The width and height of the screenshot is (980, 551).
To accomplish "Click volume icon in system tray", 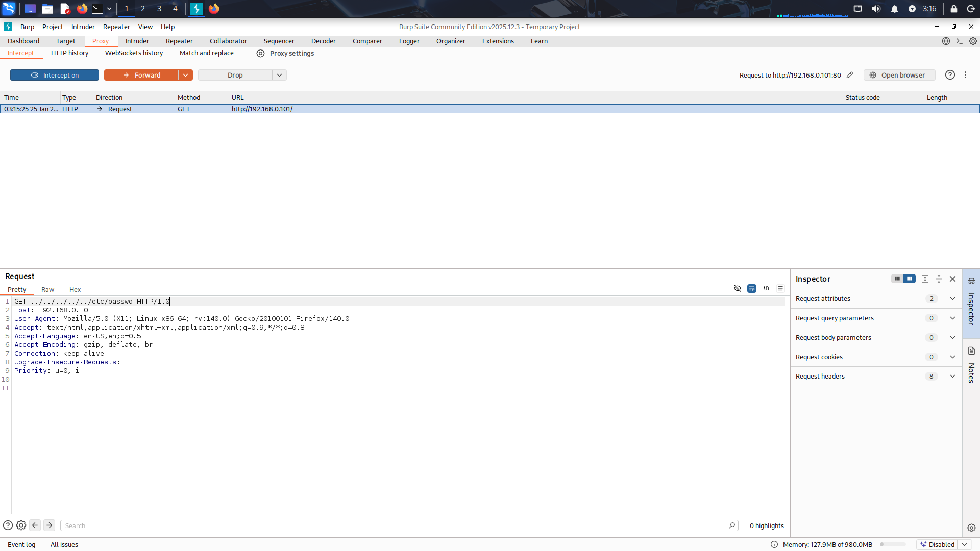I will point(876,9).
